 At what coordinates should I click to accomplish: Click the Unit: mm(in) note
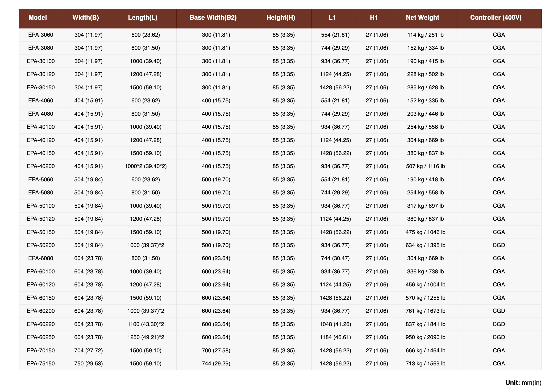523,383
